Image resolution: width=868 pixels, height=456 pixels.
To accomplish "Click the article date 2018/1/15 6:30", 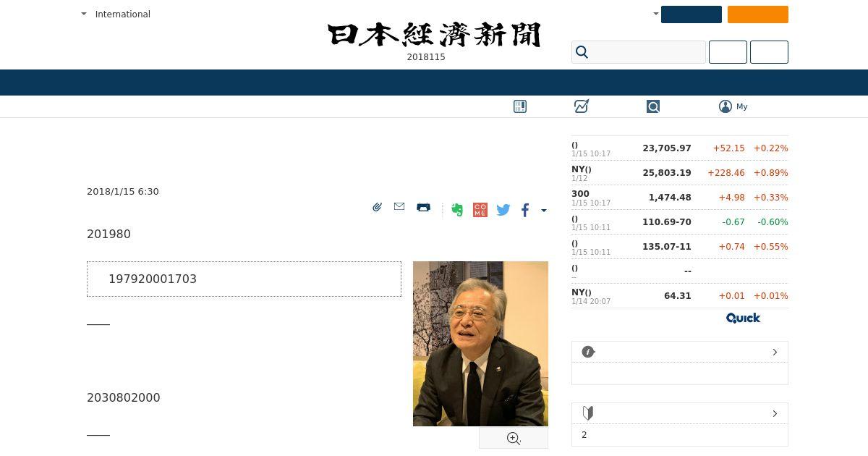I will (x=123, y=192).
